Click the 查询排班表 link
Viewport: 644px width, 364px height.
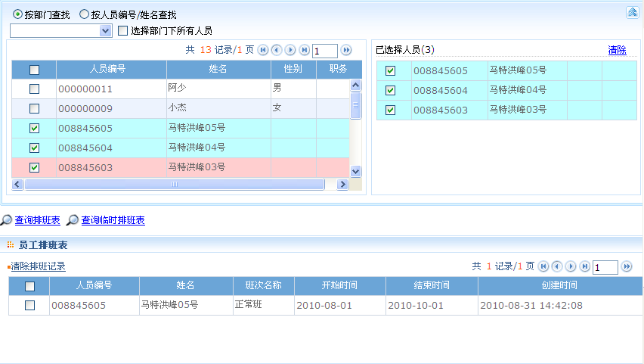pos(37,220)
